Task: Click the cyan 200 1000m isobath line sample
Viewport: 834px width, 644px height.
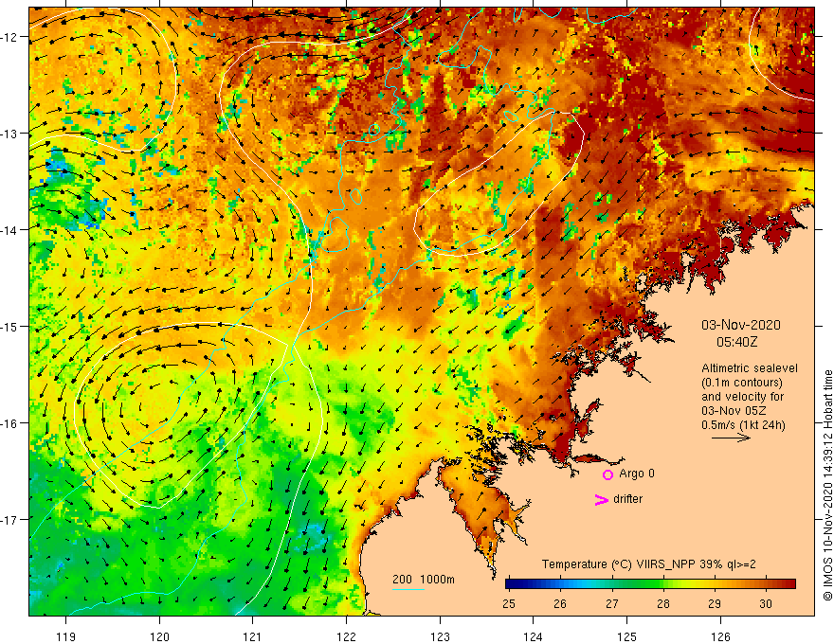Action: pos(408,590)
